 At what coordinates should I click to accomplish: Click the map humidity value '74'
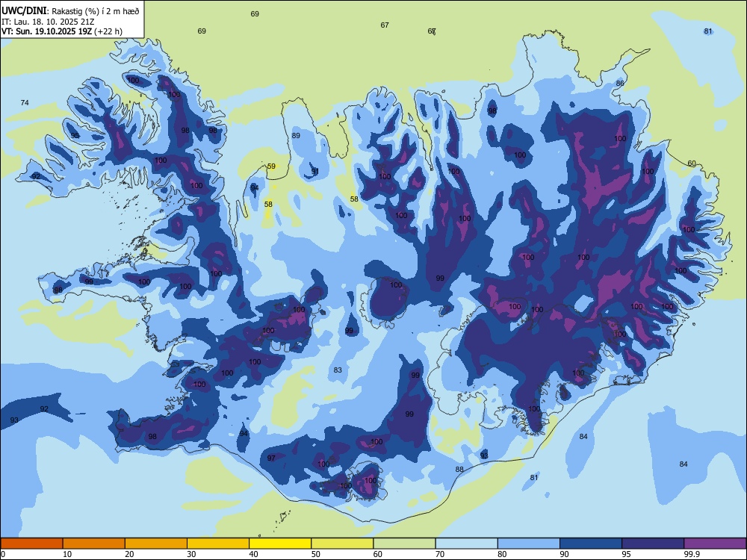point(25,102)
